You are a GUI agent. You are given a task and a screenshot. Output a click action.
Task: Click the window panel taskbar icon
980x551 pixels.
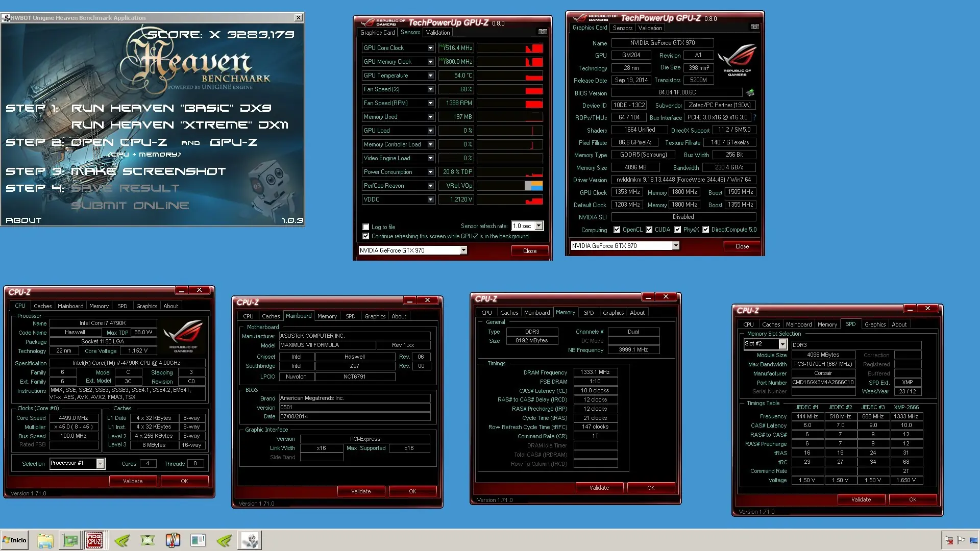pyautogui.click(x=198, y=540)
